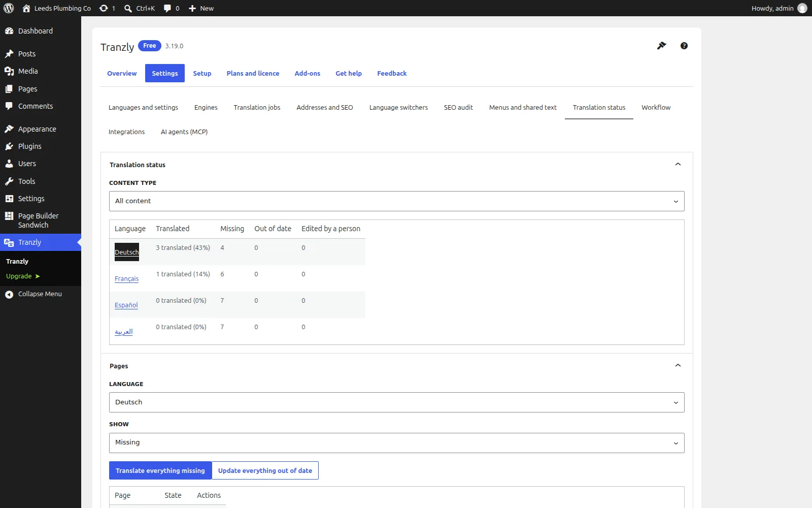Click the New plus icon

[x=192, y=8]
